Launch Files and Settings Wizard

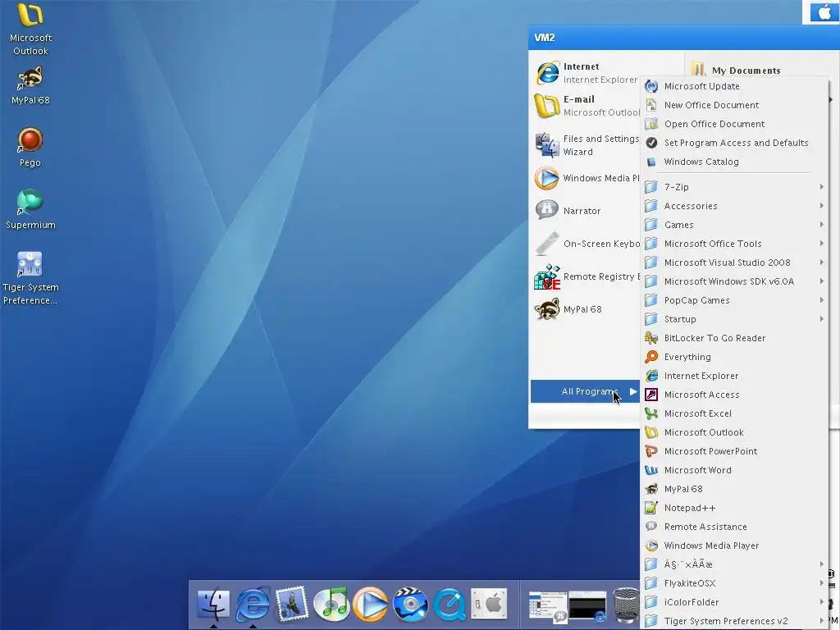click(x=587, y=145)
